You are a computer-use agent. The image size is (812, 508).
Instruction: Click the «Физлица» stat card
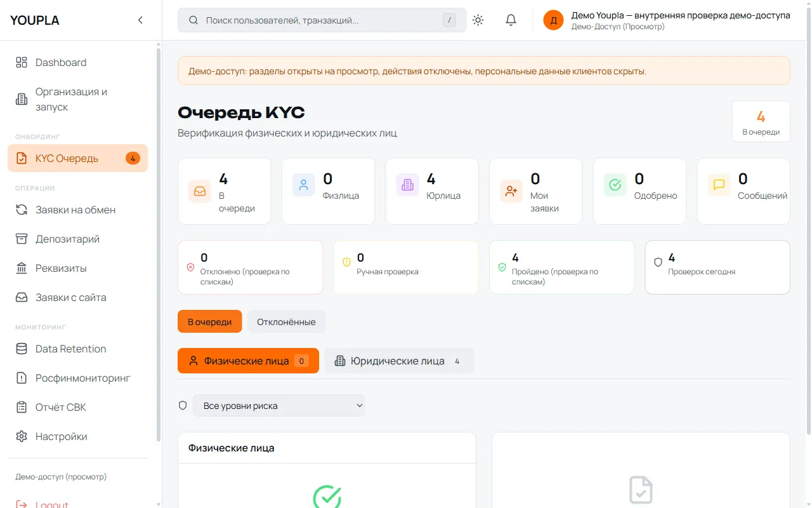(328, 191)
